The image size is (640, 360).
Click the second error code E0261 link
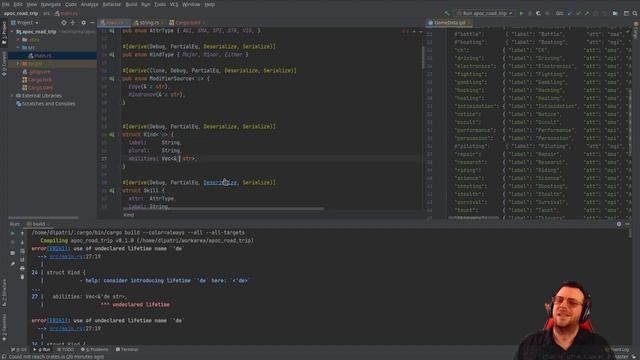57,320
